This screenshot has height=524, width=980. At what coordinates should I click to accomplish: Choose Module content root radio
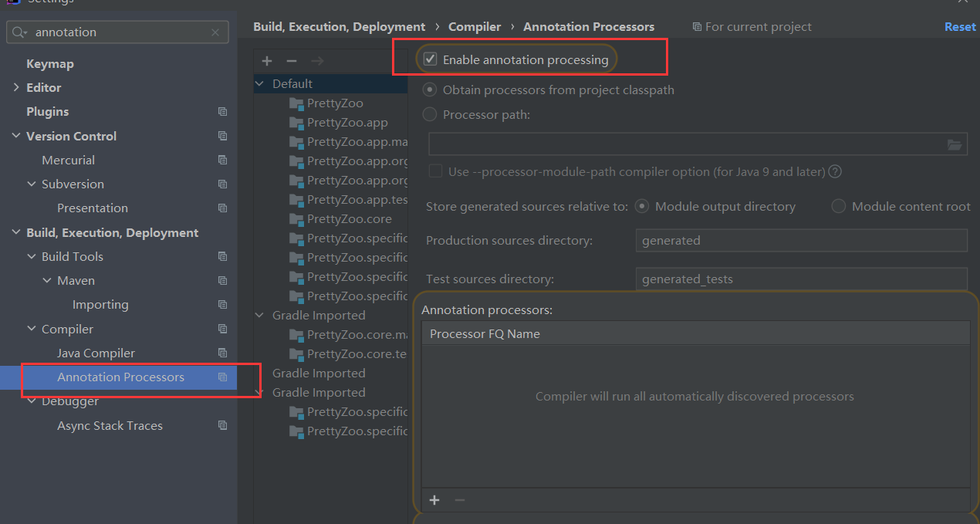pos(839,207)
